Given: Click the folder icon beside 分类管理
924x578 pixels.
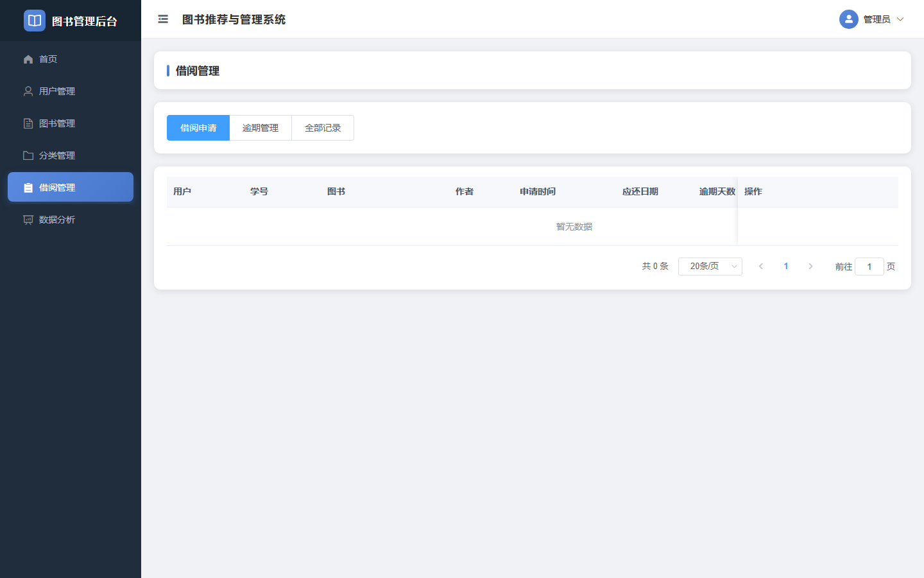Looking at the screenshot, I should 28,155.
